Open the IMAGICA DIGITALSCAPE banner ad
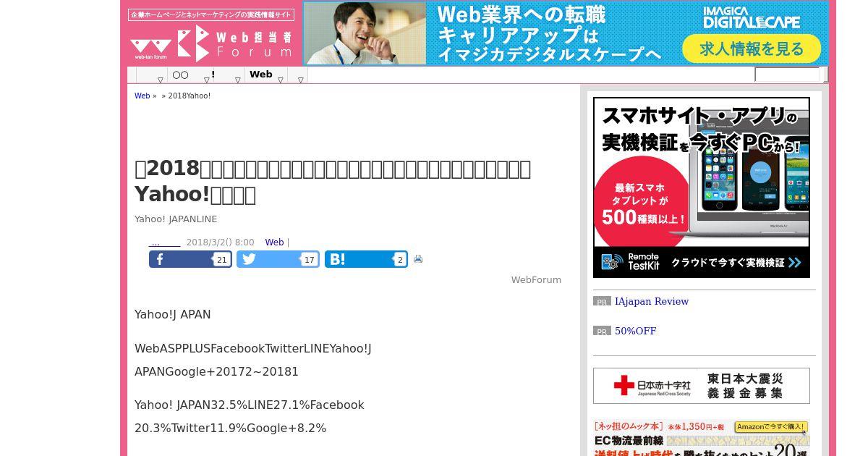Viewport: 868px width, 456px height. [x=566, y=33]
